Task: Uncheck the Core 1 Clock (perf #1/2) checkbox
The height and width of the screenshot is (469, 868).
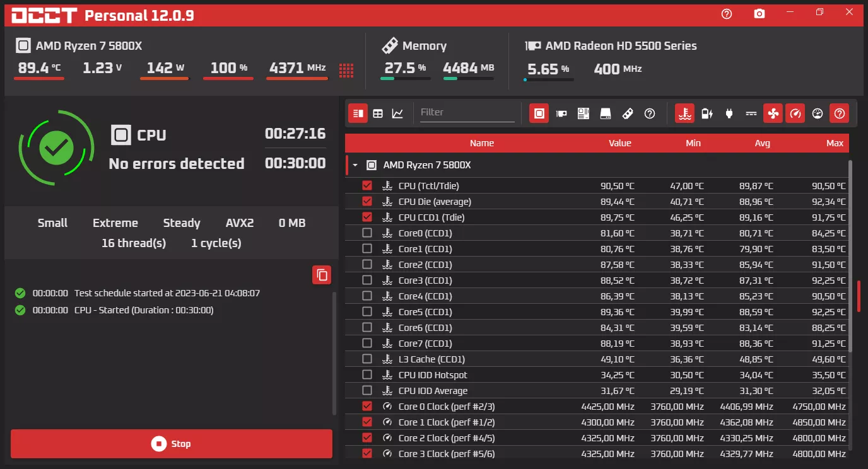Action: coord(367,422)
